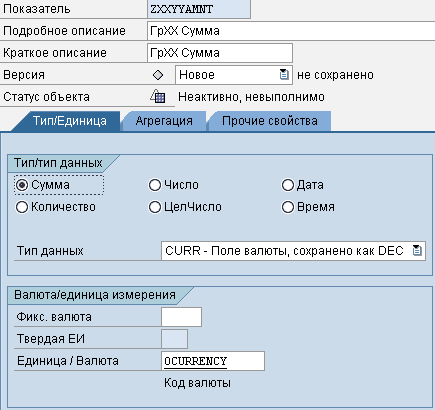Viewport: 435px width, 410px height.
Task: Select the Время radio button
Action: pos(288,207)
